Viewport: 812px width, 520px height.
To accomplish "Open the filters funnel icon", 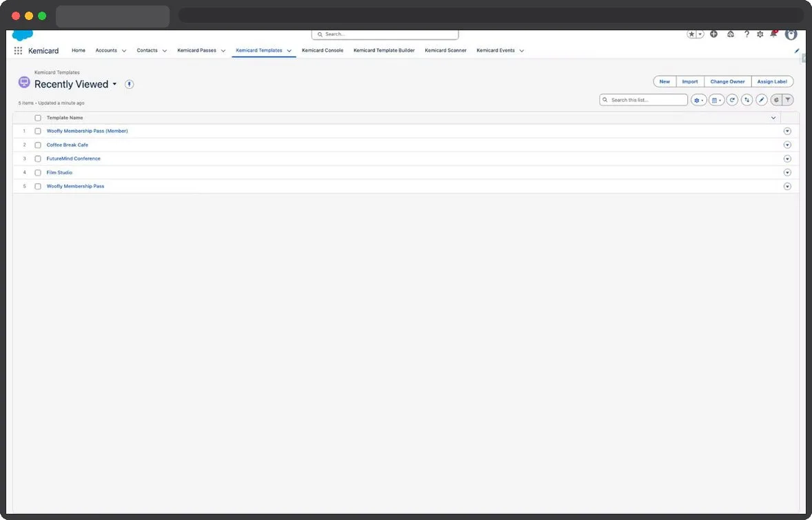I will [x=788, y=101].
